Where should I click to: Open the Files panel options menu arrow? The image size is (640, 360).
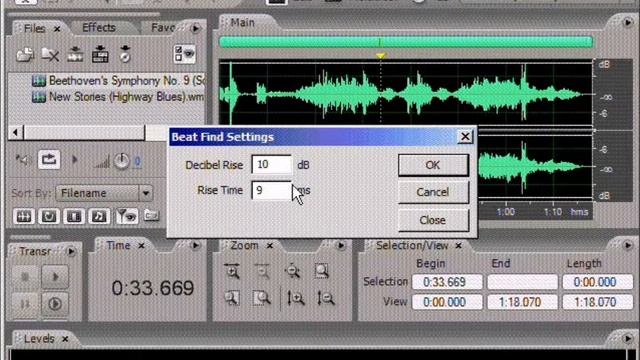click(196, 29)
